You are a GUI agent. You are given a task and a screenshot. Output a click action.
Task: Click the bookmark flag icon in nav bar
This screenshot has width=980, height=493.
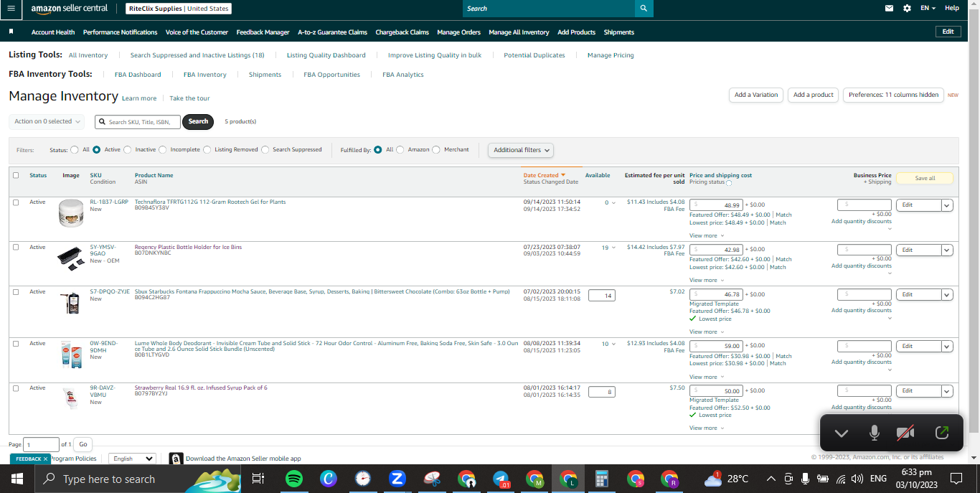[x=11, y=32]
